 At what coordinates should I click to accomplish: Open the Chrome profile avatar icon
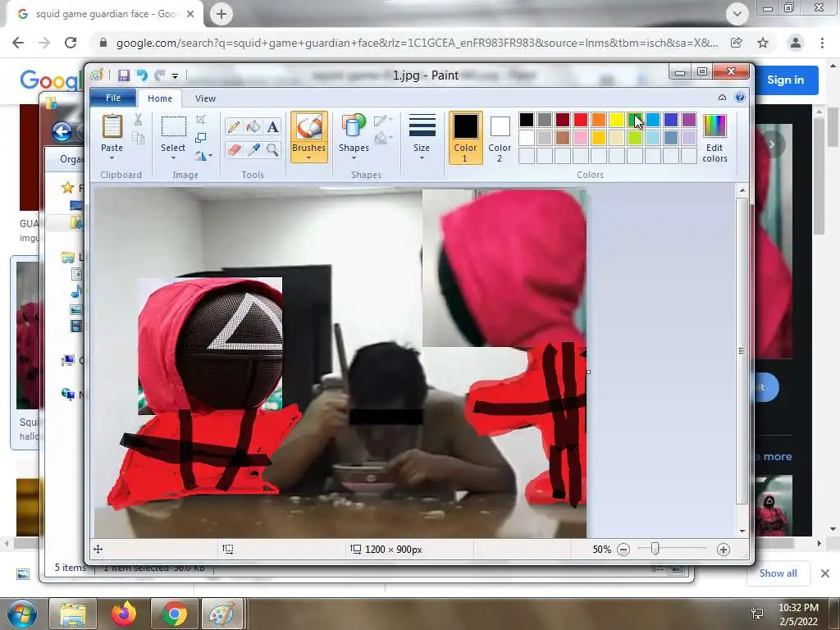[x=796, y=43]
